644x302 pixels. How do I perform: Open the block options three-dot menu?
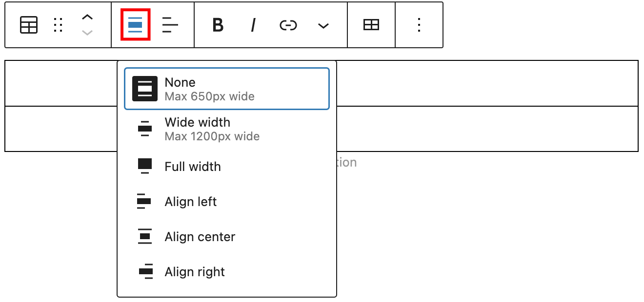tap(419, 25)
